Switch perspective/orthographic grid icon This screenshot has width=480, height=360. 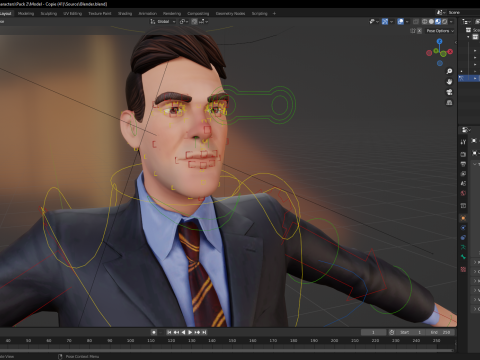[449, 102]
